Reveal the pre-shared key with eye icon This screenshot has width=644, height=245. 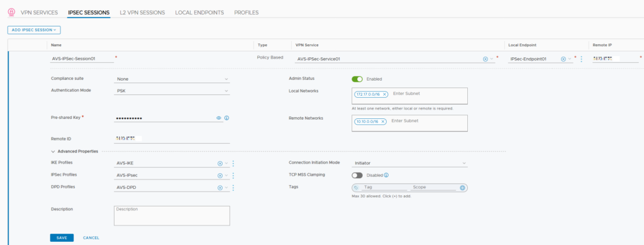point(219,118)
